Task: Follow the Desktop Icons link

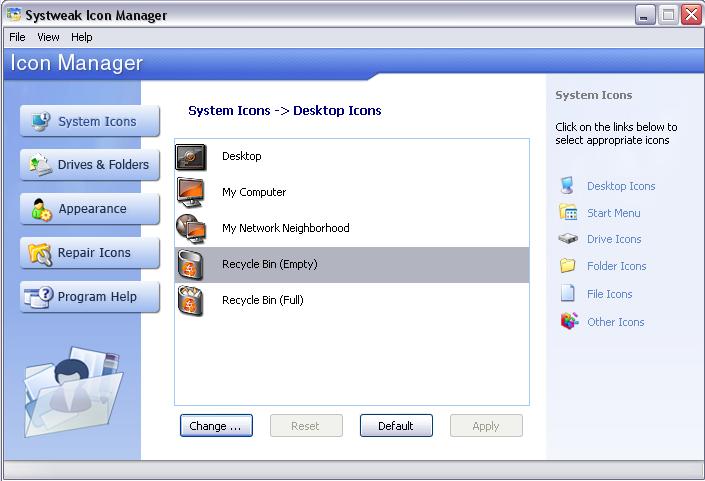Action: 621,186
